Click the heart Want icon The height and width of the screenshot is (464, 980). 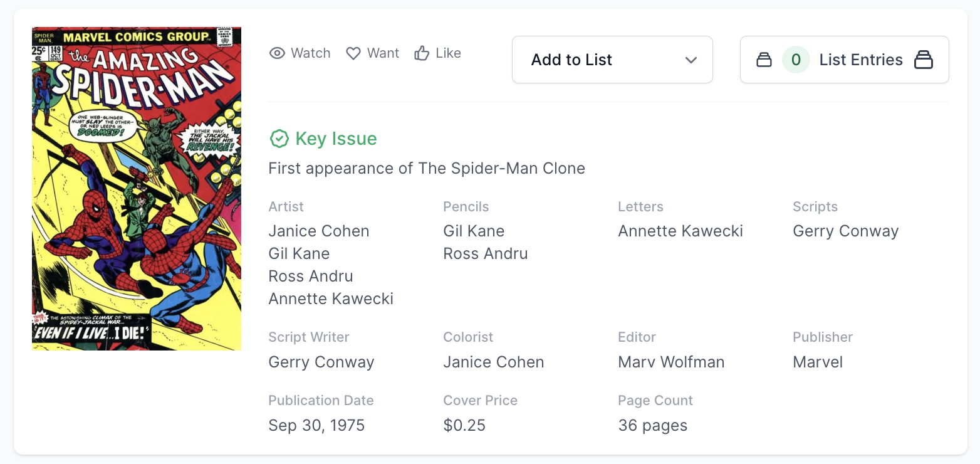tap(353, 53)
